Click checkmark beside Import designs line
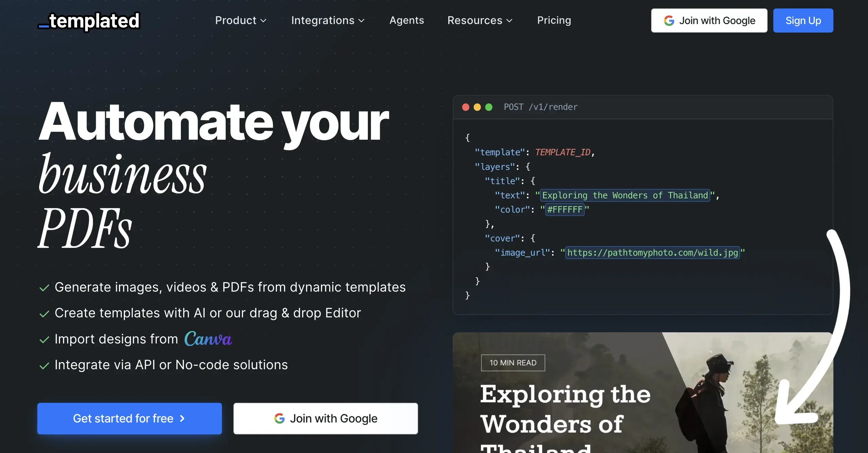Screen dimensions: 868x453 44,340
